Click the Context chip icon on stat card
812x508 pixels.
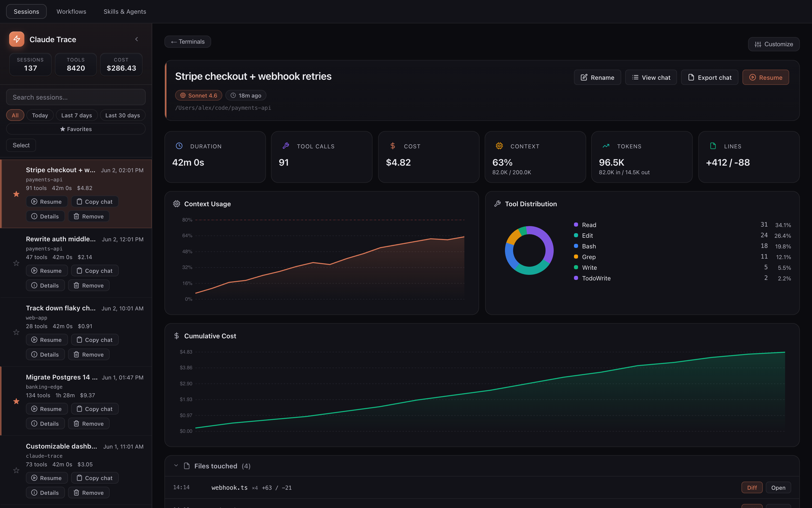click(x=499, y=146)
